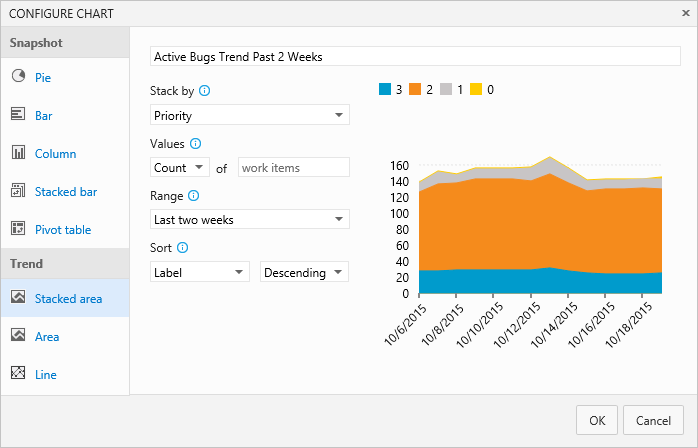
Task: Click the Stacked bar chart icon
Action: pyautogui.click(x=18, y=191)
